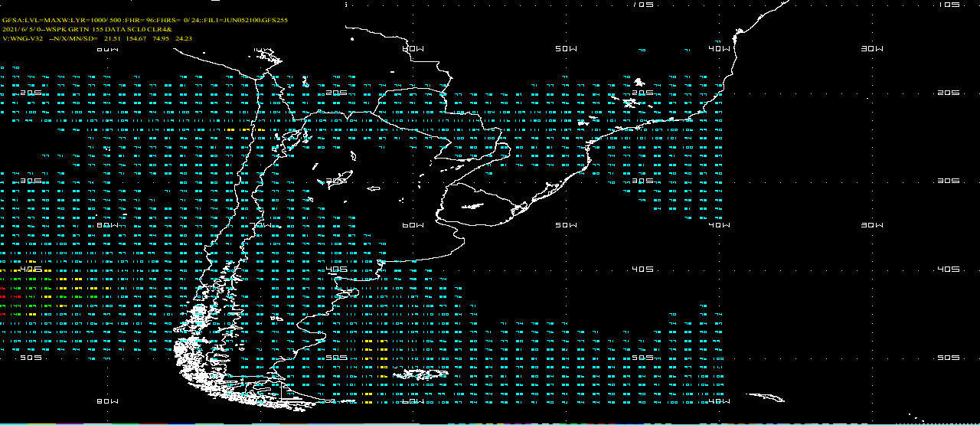Click the South Georgia island outline
This screenshot has height=425, width=980.
click(766, 397)
